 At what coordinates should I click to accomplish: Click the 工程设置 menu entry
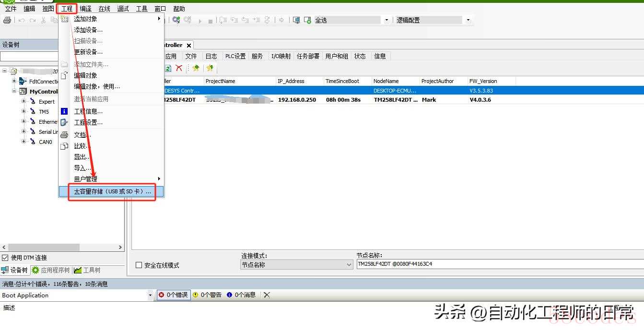point(88,122)
